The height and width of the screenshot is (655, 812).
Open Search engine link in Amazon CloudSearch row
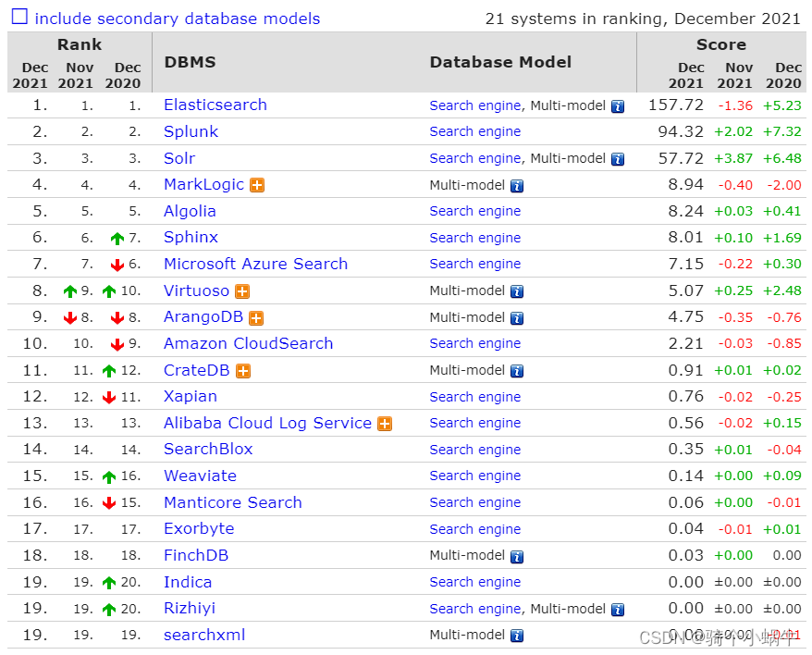[474, 343]
